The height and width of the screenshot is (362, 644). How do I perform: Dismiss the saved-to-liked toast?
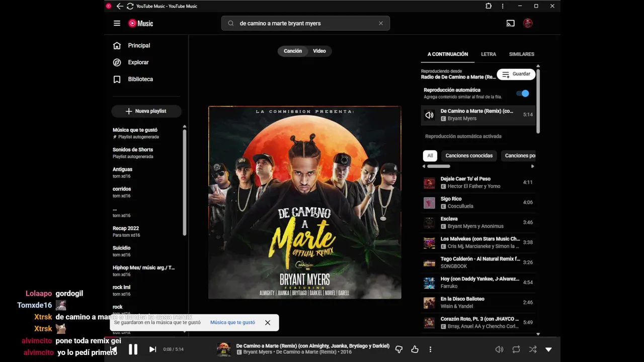click(x=268, y=323)
